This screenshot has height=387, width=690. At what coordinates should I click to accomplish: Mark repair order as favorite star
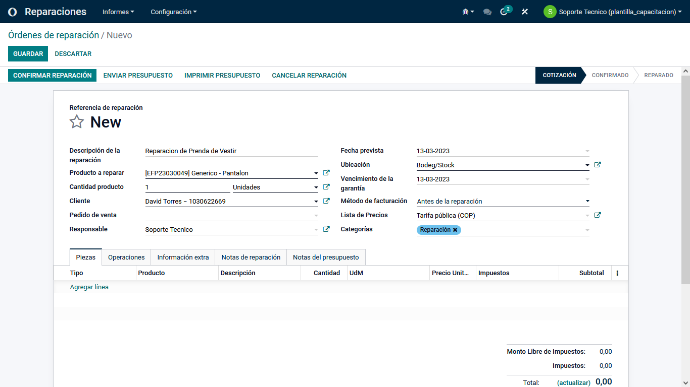[77, 122]
